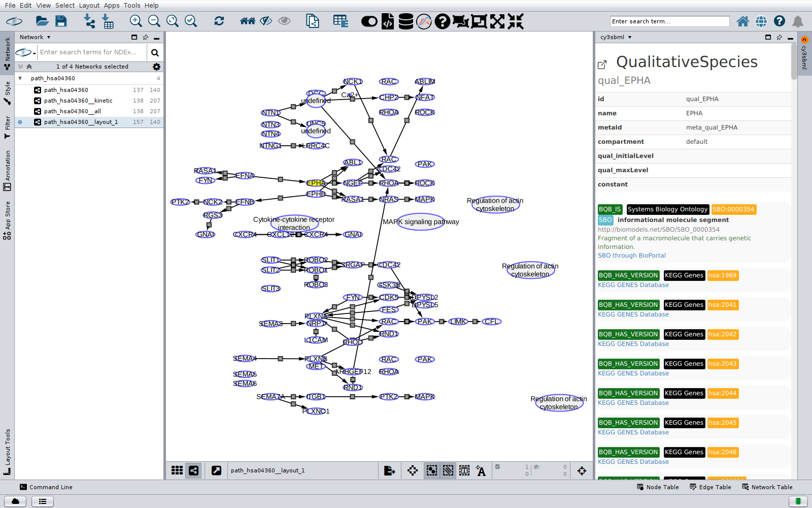The width and height of the screenshot is (812, 508).
Task: Follow the SBO through BioPortal link
Action: [631, 256]
